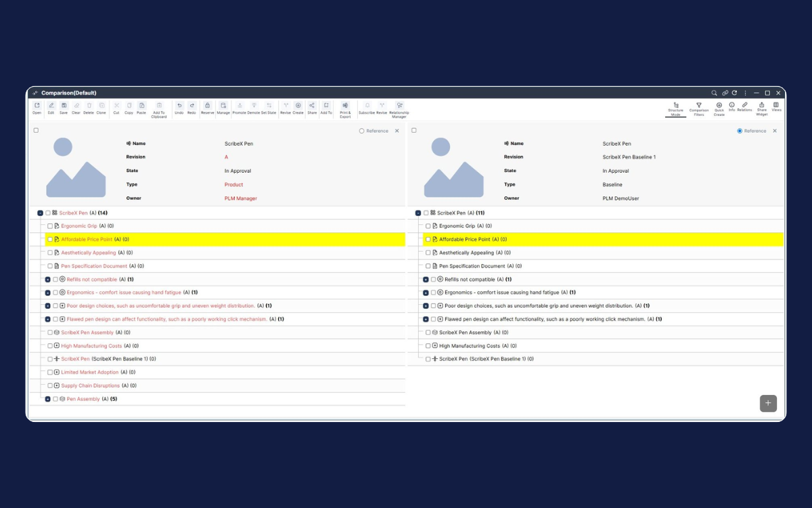Open the Limited Market Adoption link
The width and height of the screenshot is (812, 508).
[x=90, y=372]
